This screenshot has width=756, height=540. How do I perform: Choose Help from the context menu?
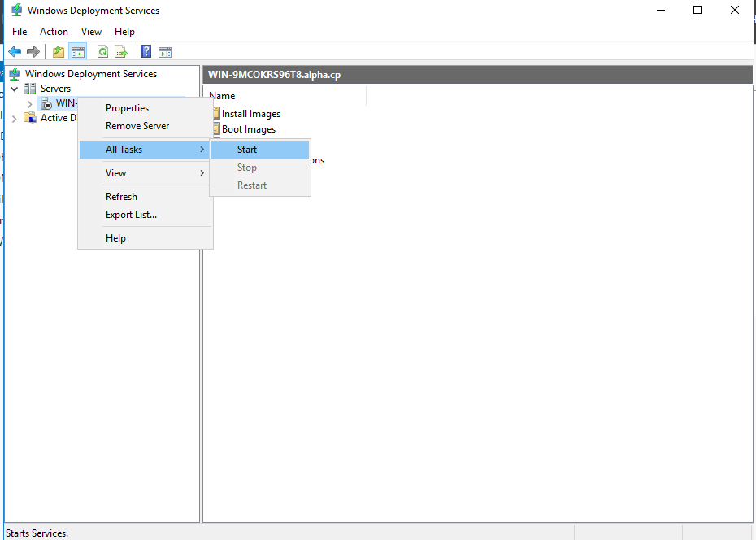coord(146,238)
